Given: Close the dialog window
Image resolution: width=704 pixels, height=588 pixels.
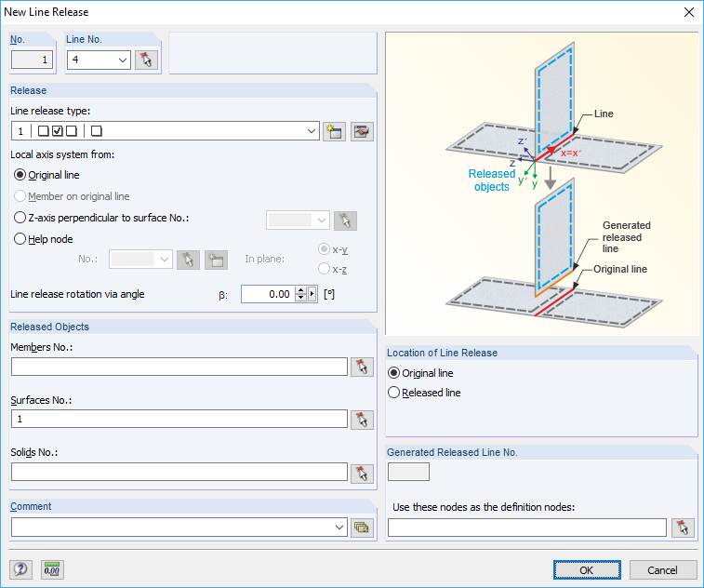Looking at the screenshot, I should point(689,12).
